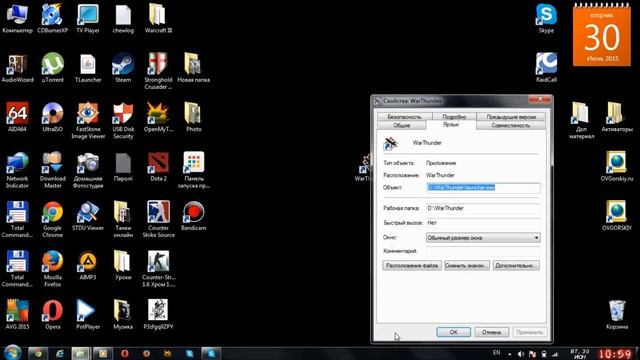Viewport: 640px width, 360px height.
Task: Click the AIDA64 desktop icon
Action: [17, 117]
